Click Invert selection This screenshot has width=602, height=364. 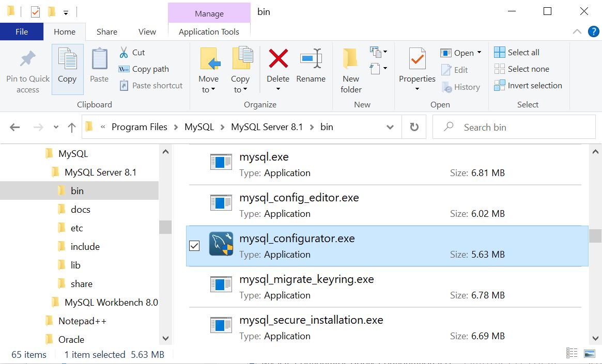[x=528, y=86]
